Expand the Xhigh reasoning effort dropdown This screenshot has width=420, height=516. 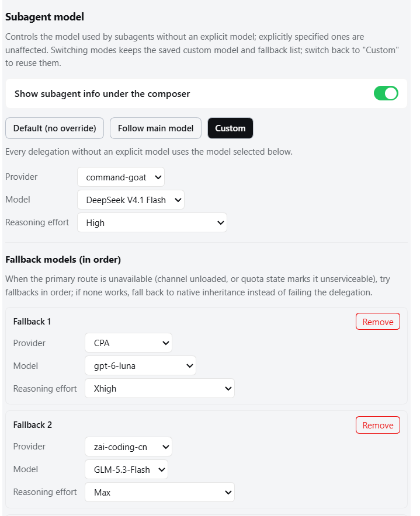pyautogui.click(x=160, y=388)
